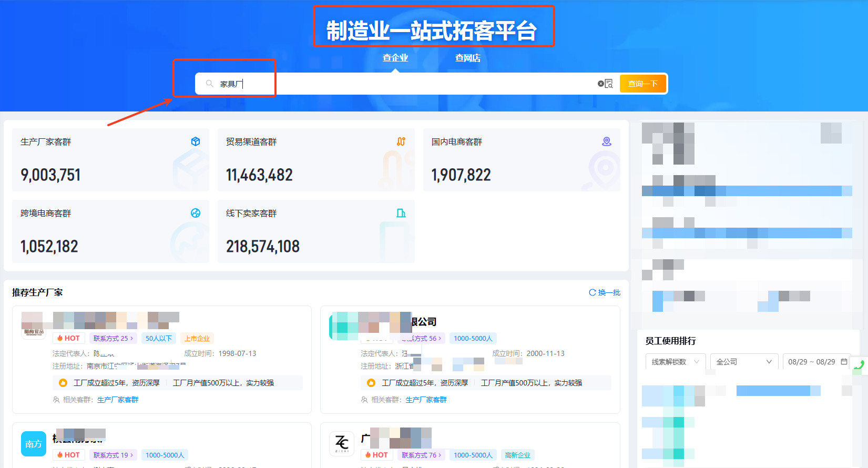Viewport: 868px width, 468px height.
Task: Click the 跨境电商客群 globe icon
Action: pos(196,213)
